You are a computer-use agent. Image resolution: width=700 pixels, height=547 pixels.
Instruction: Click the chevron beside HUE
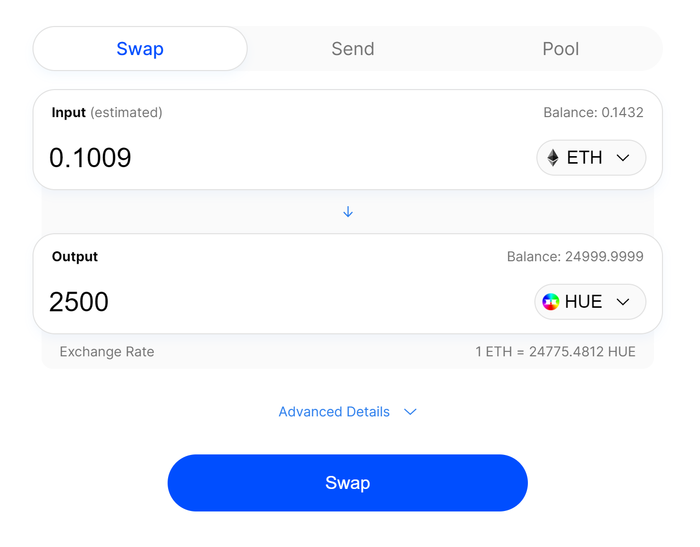tap(623, 302)
